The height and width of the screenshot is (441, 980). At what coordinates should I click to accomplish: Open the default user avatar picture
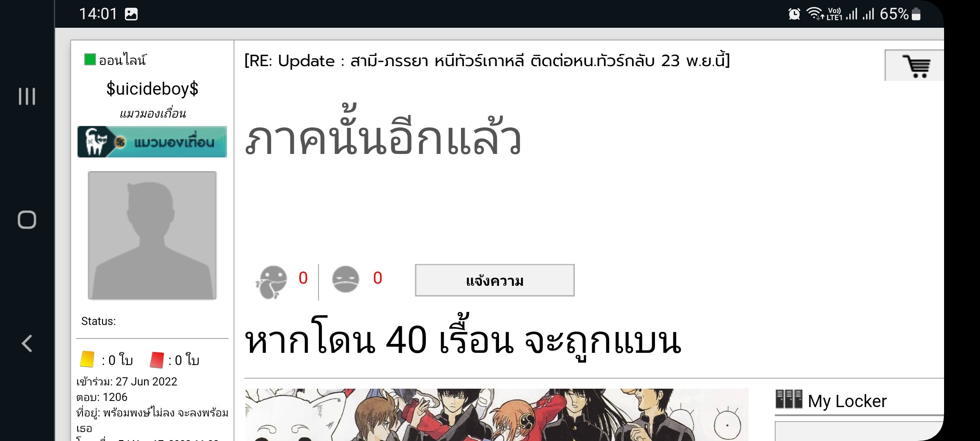pos(152,235)
